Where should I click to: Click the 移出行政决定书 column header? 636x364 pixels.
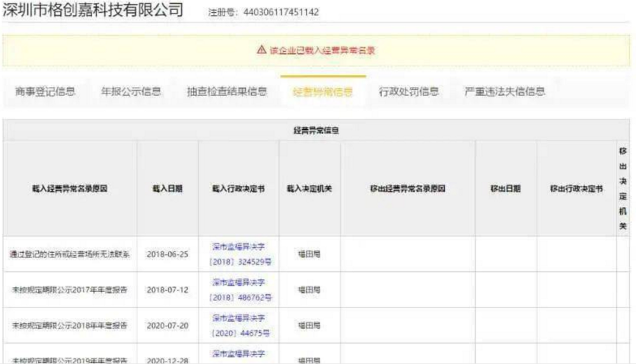(576, 189)
